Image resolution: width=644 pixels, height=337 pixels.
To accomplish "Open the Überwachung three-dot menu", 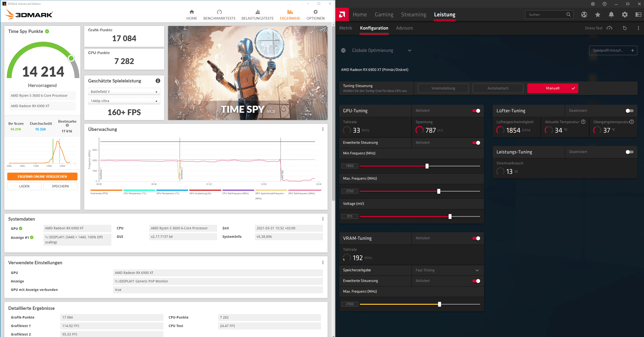I will tap(323, 129).
